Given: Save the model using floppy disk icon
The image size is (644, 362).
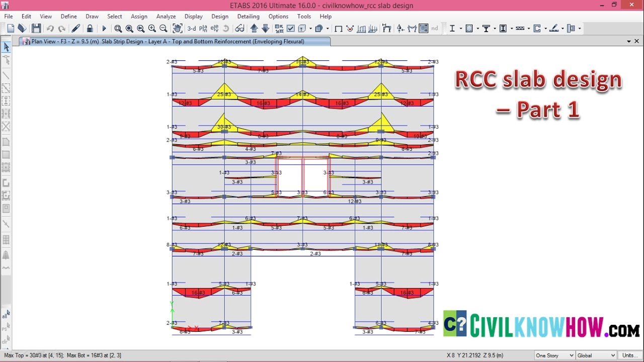Looking at the screenshot, I should (36, 29).
